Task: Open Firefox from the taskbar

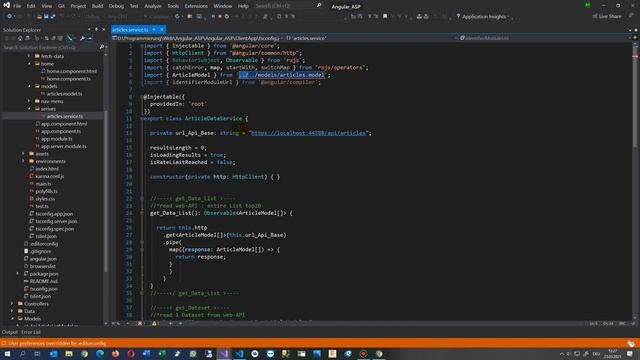Action: click(115, 353)
